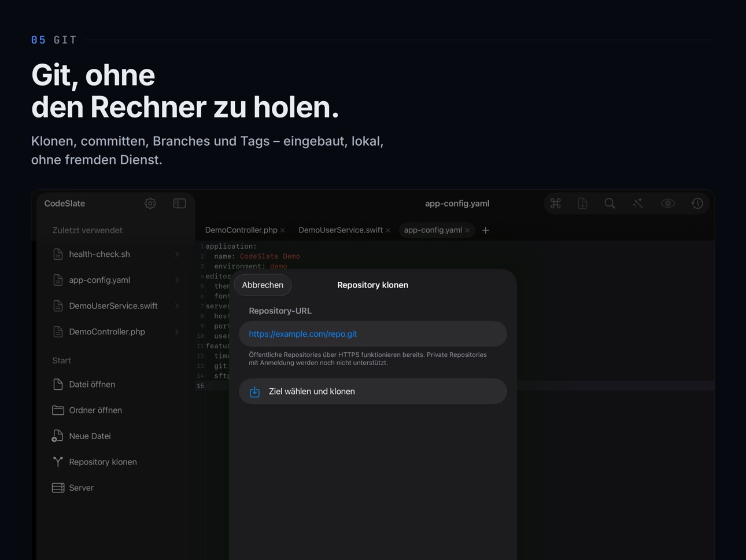This screenshot has width=746, height=560.
Task: Click Ziel wählen und klonen
Action: 373,392
